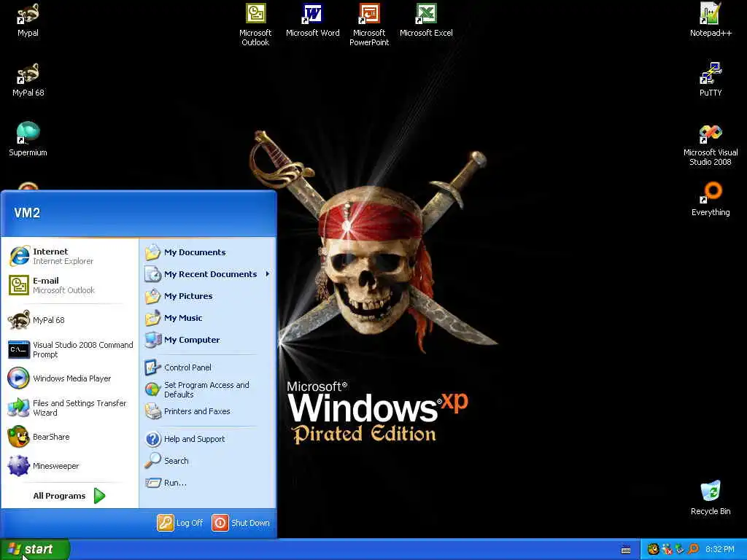Launch Windows Media Player
The height and width of the screenshot is (560, 747).
click(71, 378)
